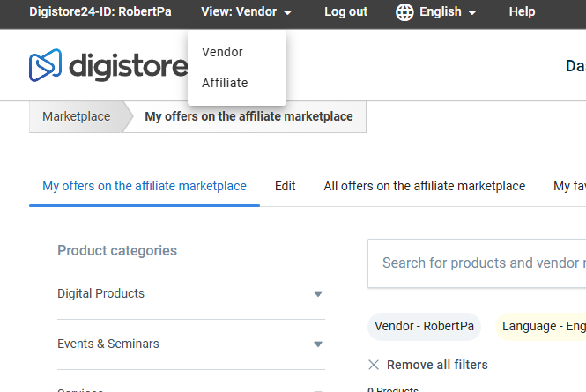Click the X icon beside Remove all filters
This screenshot has width=586, height=392.
374,365
